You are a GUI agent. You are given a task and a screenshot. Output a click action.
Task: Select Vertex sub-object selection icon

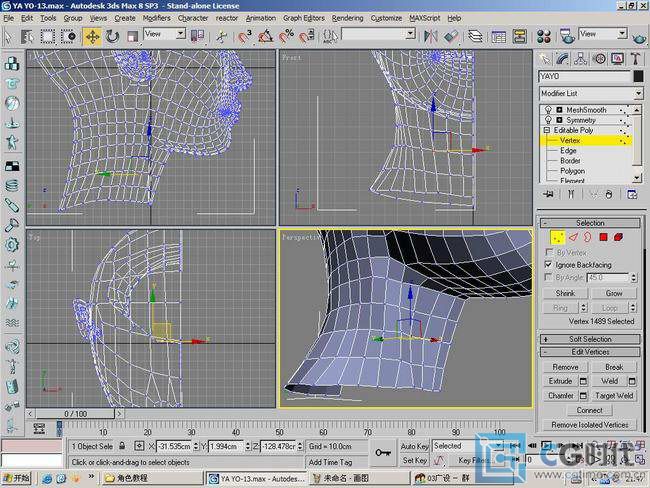pyautogui.click(x=557, y=237)
